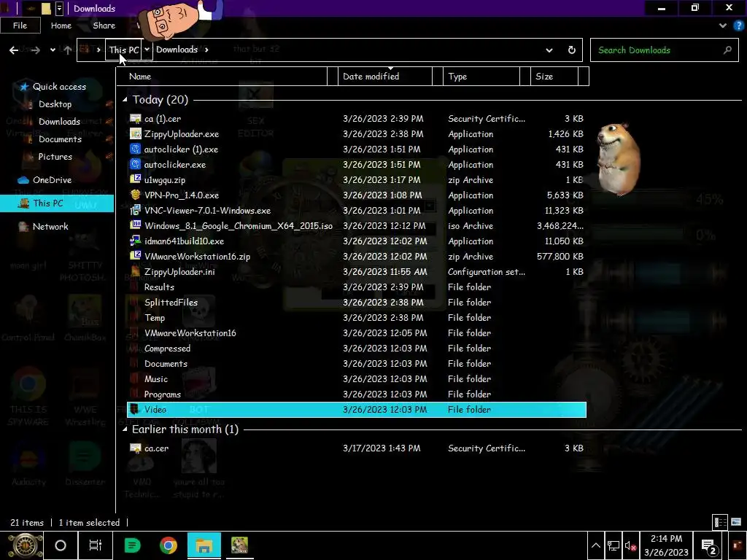Select the ca (1).cer certificate icon
This screenshot has height=560, width=747.
(x=135, y=119)
